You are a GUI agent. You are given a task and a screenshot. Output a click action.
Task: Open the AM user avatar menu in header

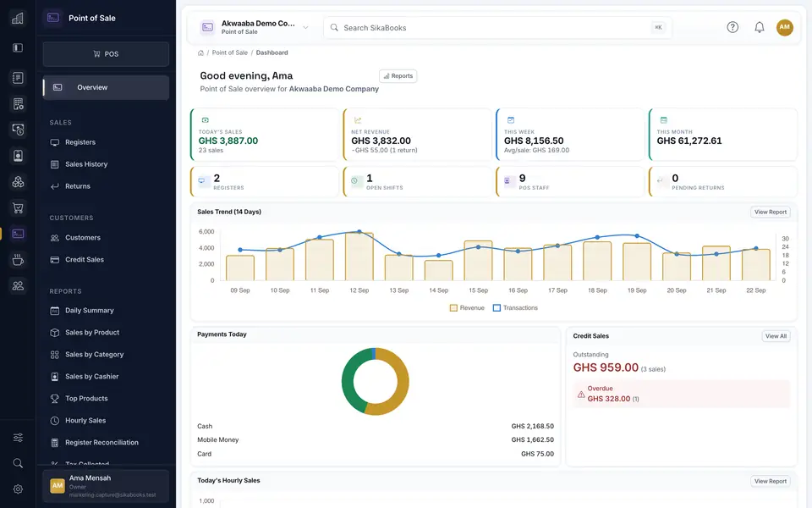click(785, 27)
